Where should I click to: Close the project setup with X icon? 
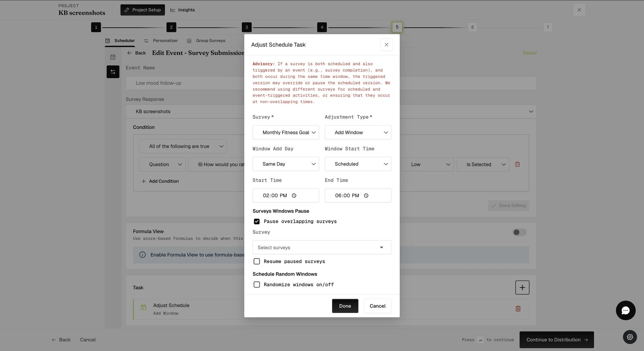pos(579,10)
